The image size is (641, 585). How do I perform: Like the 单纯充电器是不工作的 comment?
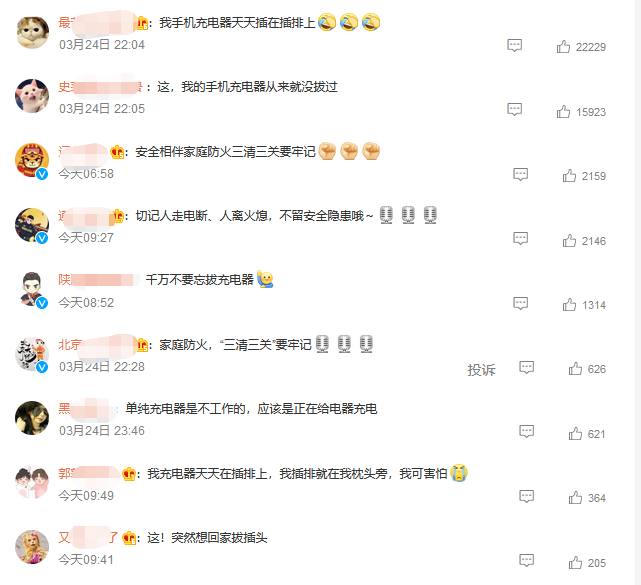tap(575, 433)
